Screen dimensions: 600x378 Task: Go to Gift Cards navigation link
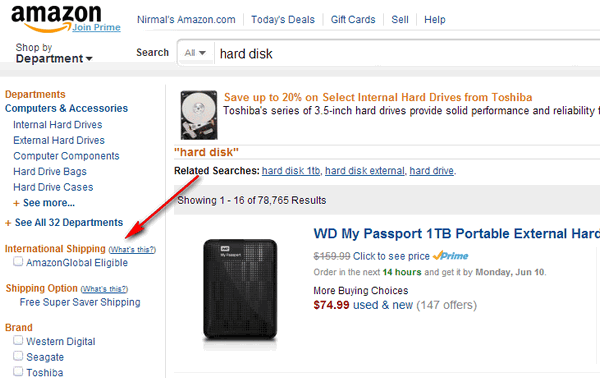(353, 20)
